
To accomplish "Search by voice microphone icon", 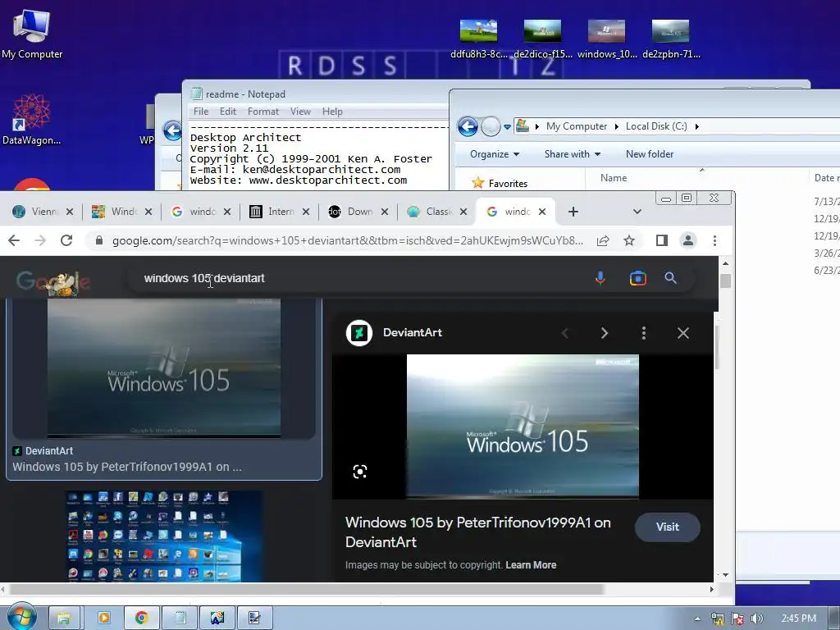I will (x=600, y=278).
